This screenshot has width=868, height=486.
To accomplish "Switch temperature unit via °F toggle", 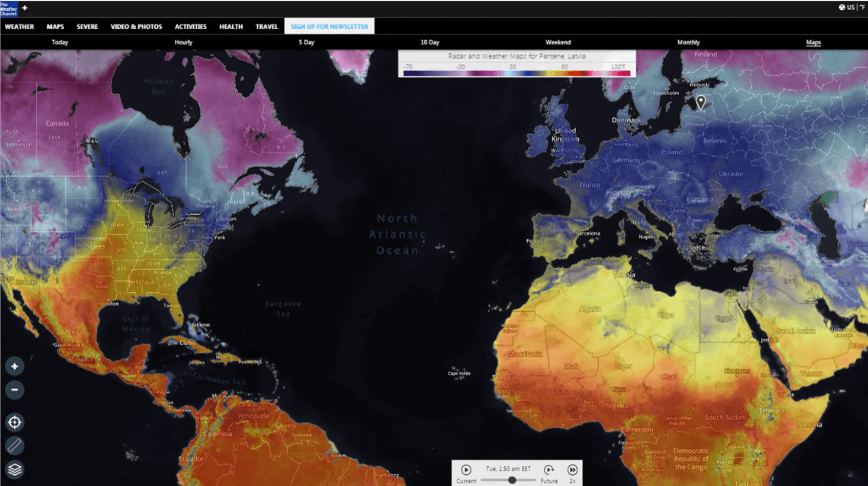I will pyautogui.click(x=862, y=7).
